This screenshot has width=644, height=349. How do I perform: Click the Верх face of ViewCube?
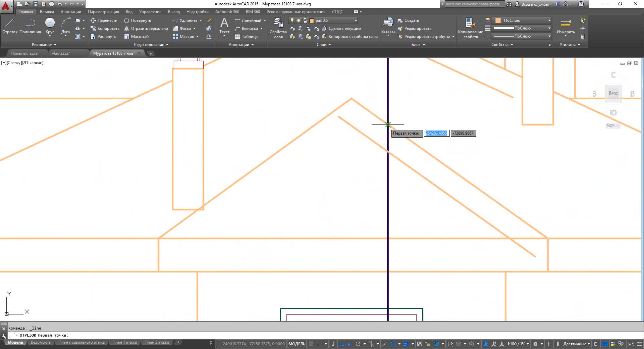click(x=613, y=94)
